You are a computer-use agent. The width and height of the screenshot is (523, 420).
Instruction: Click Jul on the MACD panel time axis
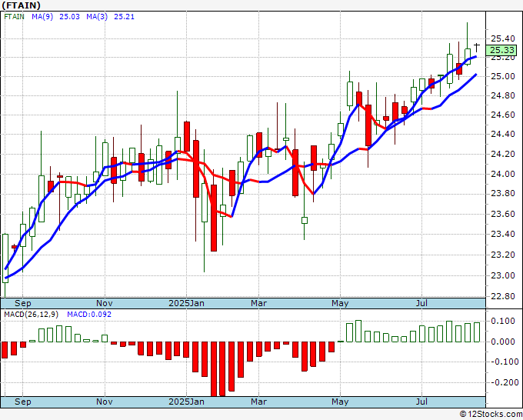422,402
